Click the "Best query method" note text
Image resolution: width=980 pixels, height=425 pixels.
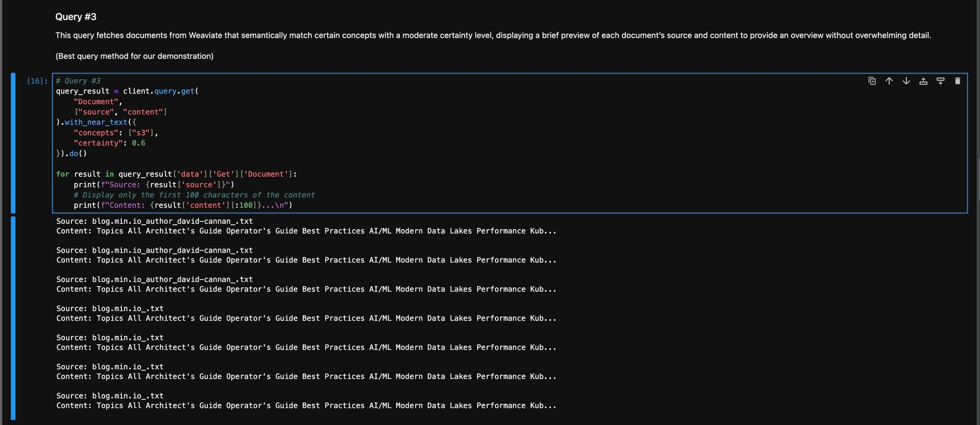(x=134, y=56)
